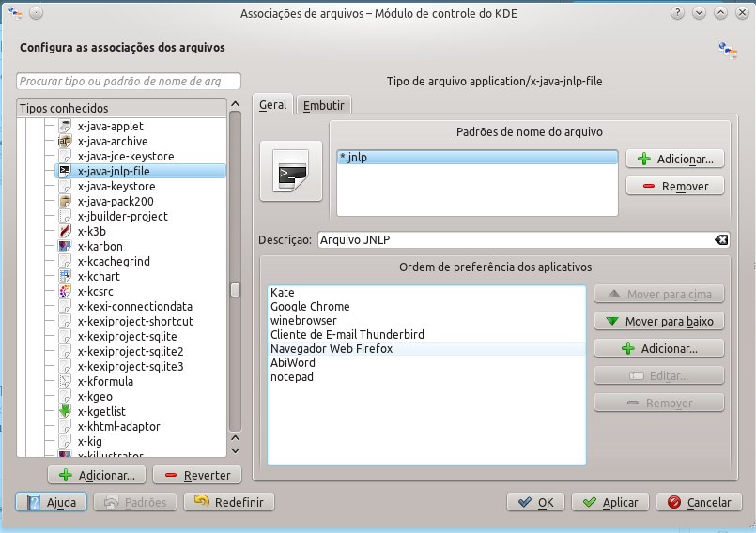
Task: Select x-khtml-adaptor tree entry
Action: [x=118, y=426]
